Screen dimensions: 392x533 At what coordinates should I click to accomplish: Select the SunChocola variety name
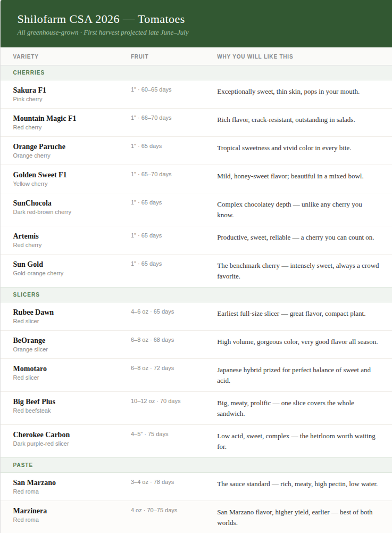[x=32, y=203]
